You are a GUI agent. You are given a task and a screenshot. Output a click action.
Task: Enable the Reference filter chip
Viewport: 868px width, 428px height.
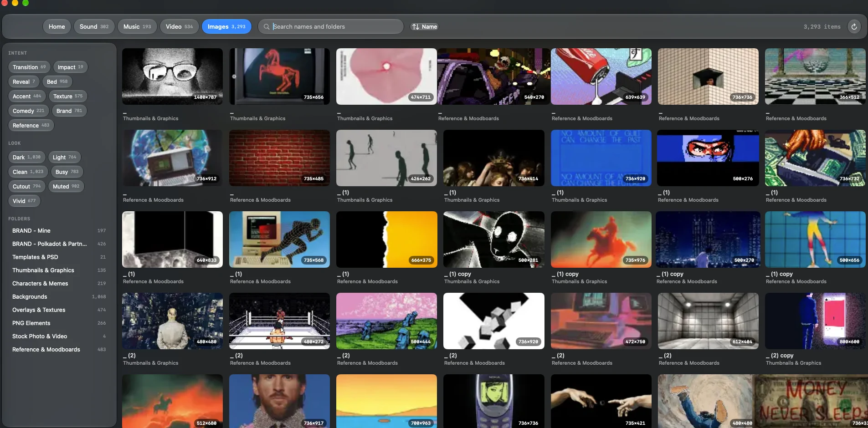tap(31, 125)
